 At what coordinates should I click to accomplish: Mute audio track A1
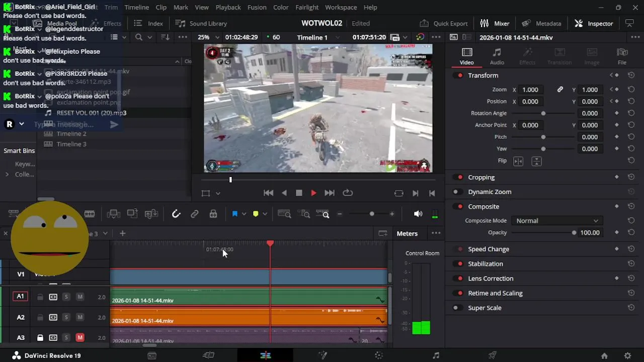click(79, 297)
